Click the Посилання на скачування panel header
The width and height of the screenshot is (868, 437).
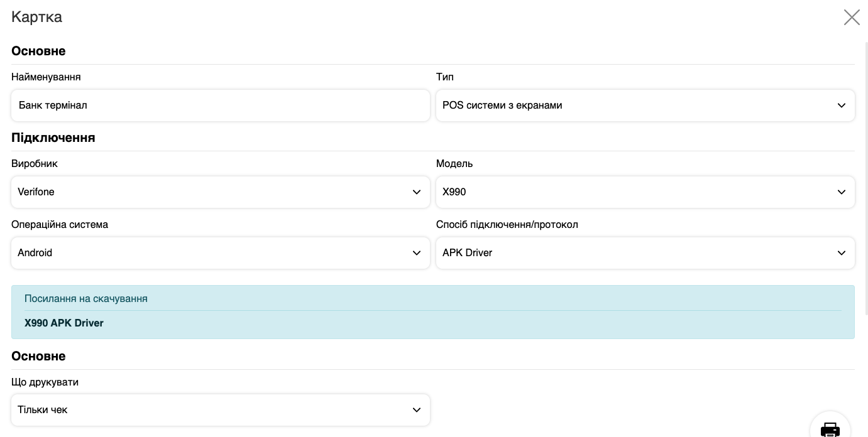point(86,299)
